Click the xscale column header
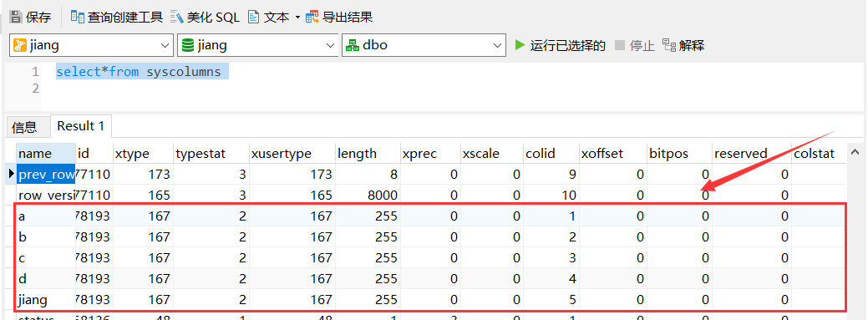868x320 pixels. pos(491,154)
